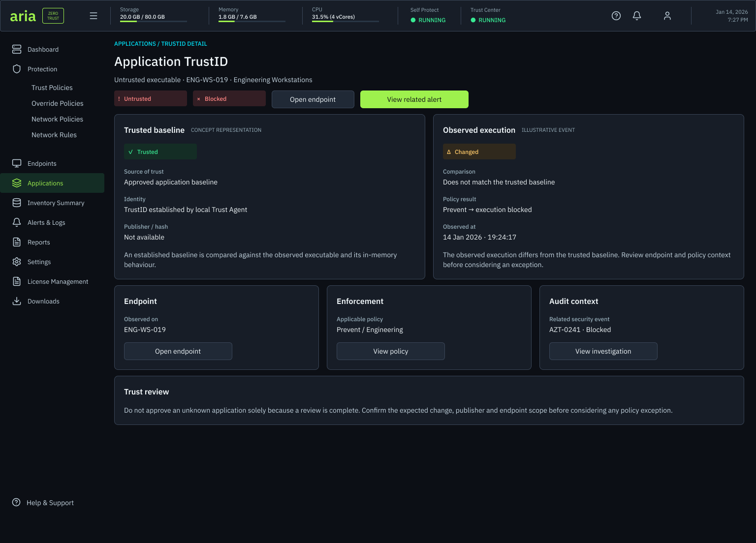Click the Endpoints monitor icon
This screenshot has width=756, height=543.
[17, 163]
